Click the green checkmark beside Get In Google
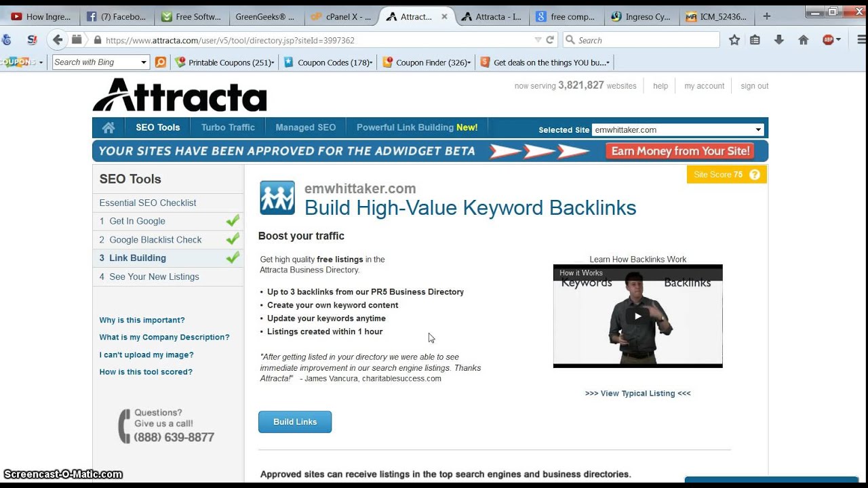 click(233, 221)
